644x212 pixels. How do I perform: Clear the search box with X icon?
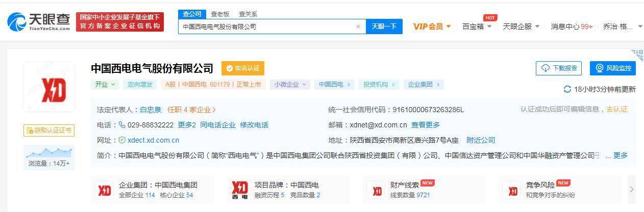pos(358,26)
